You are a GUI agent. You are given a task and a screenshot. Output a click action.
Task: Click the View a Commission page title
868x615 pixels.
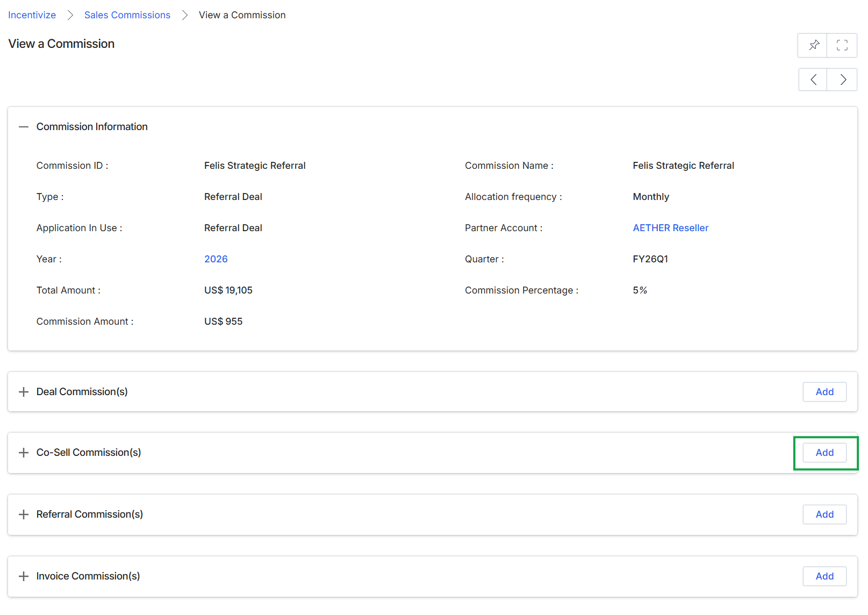[61, 44]
